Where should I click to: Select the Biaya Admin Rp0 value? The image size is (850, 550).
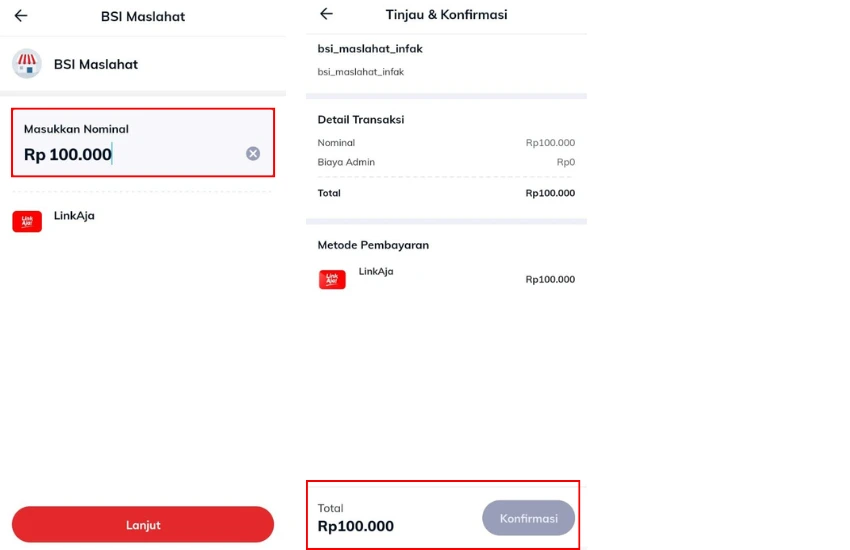coord(565,162)
